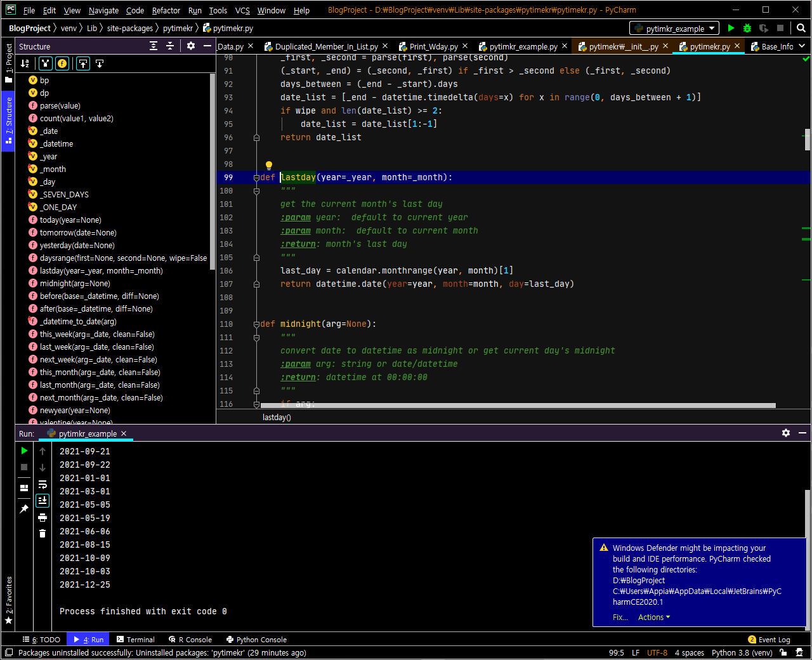Open the Terminal tool window

click(134, 640)
